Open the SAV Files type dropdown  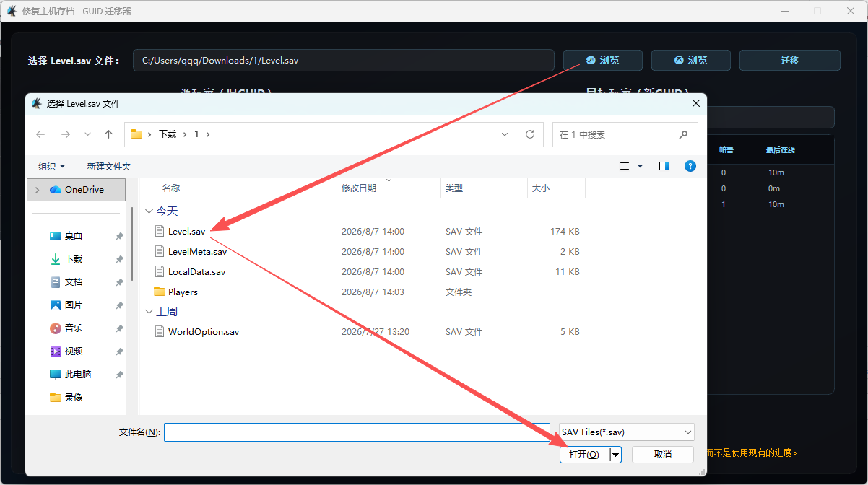click(626, 432)
